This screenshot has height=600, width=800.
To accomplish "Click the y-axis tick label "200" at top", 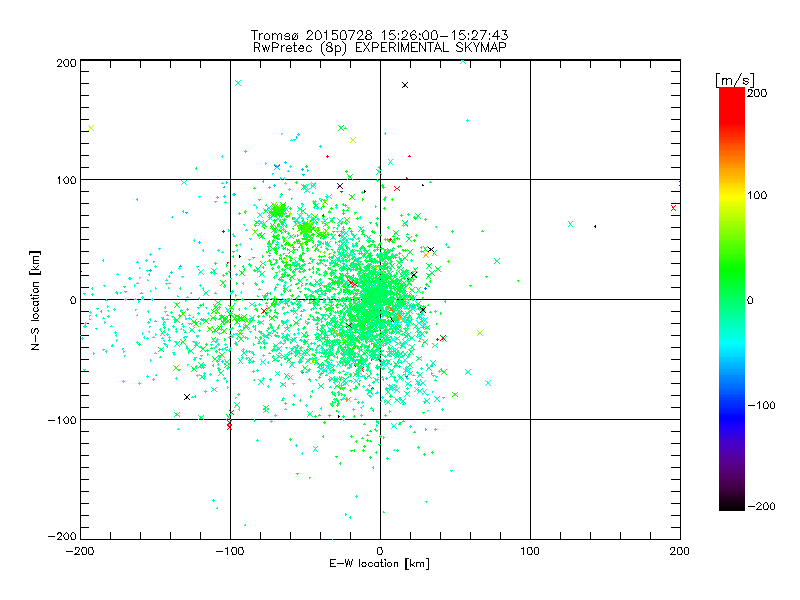I will pyautogui.click(x=66, y=63).
